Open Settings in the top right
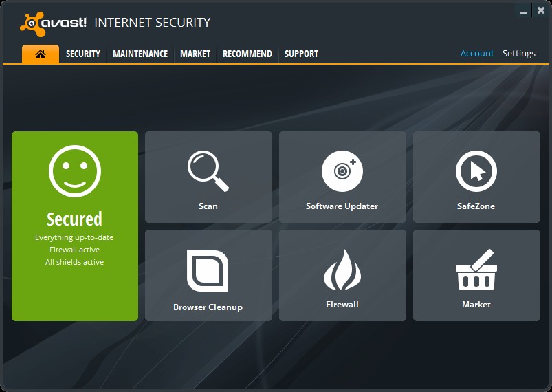 [519, 54]
